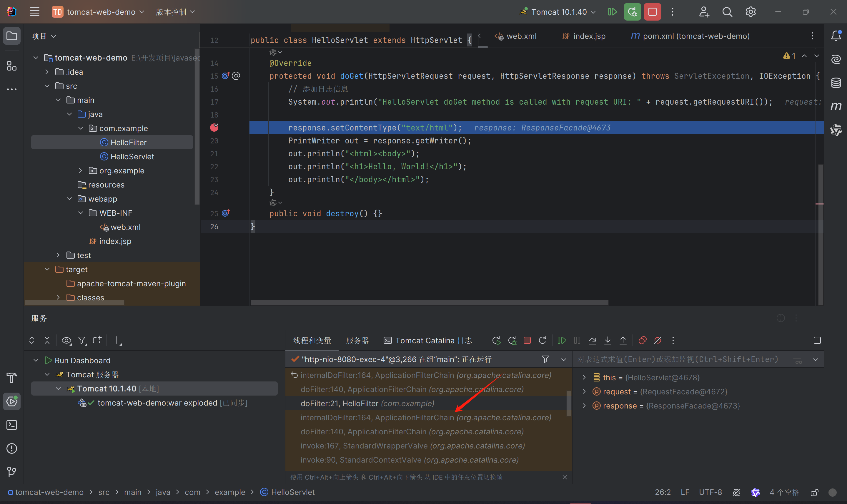Open the Maven tool window icon
Screen dimensions: 847x504
(x=836, y=106)
